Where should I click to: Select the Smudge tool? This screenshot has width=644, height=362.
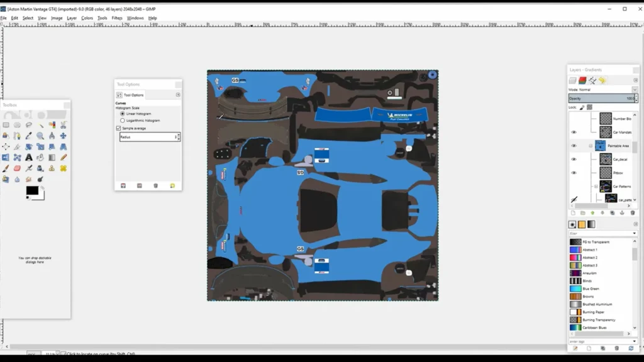click(29, 179)
